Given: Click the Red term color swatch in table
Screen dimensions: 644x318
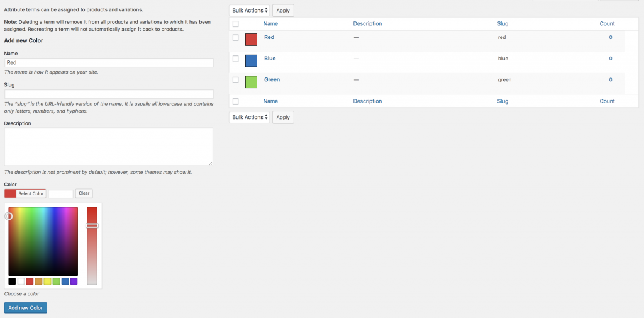Looking at the screenshot, I should click(x=251, y=40).
